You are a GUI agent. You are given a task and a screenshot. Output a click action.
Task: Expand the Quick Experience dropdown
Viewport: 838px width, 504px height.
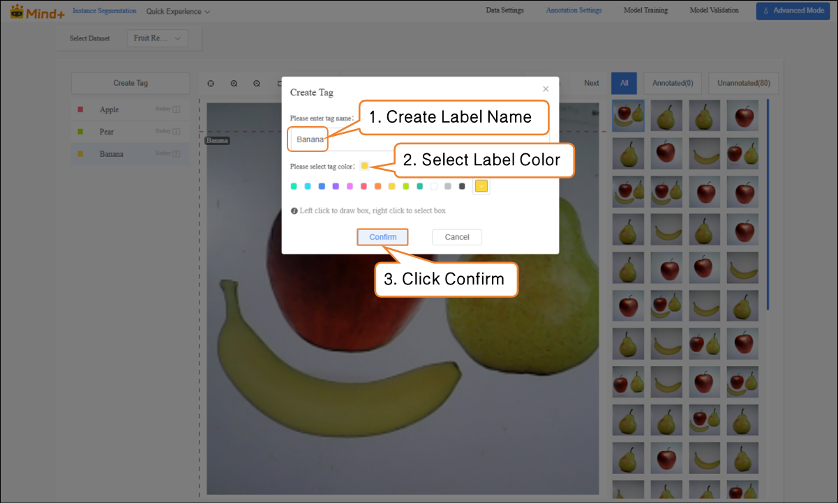tap(178, 12)
